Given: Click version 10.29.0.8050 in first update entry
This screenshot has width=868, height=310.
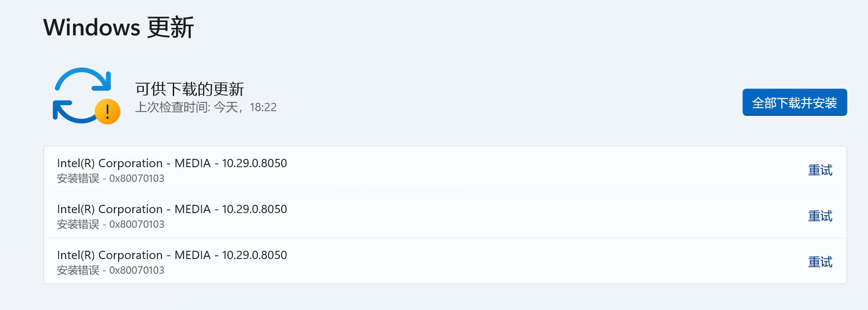Looking at the screenshot, I should point(255,163).
